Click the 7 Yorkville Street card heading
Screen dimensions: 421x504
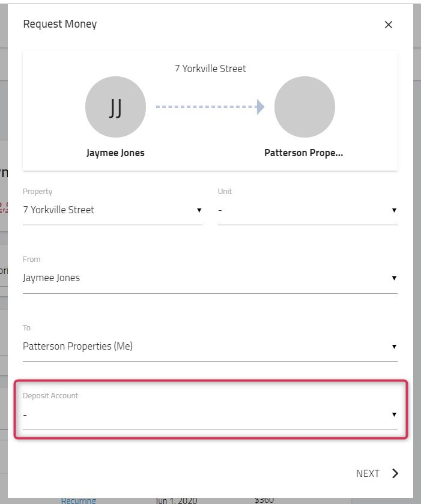(x=210, y=68)
